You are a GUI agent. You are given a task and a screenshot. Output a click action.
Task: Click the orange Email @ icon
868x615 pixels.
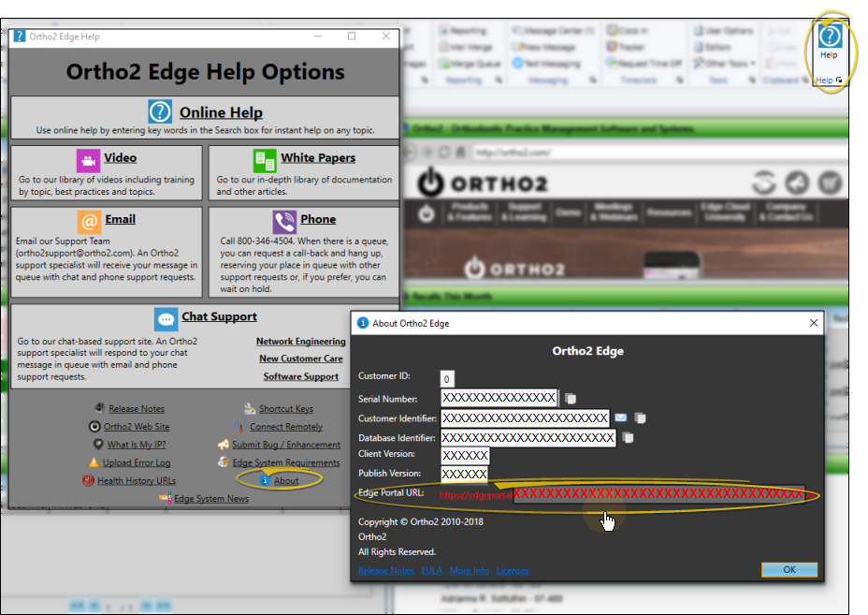point(89,222)
